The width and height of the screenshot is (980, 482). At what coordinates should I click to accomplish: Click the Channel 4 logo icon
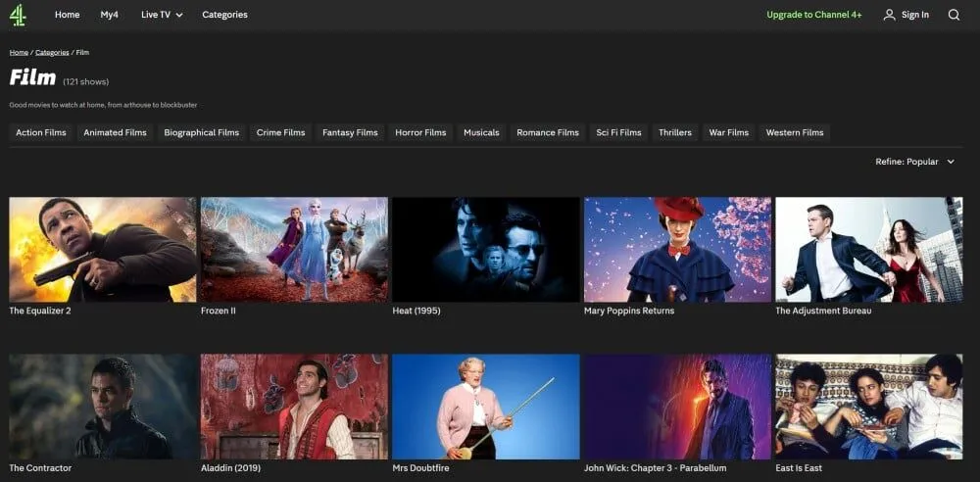point(18,15)
